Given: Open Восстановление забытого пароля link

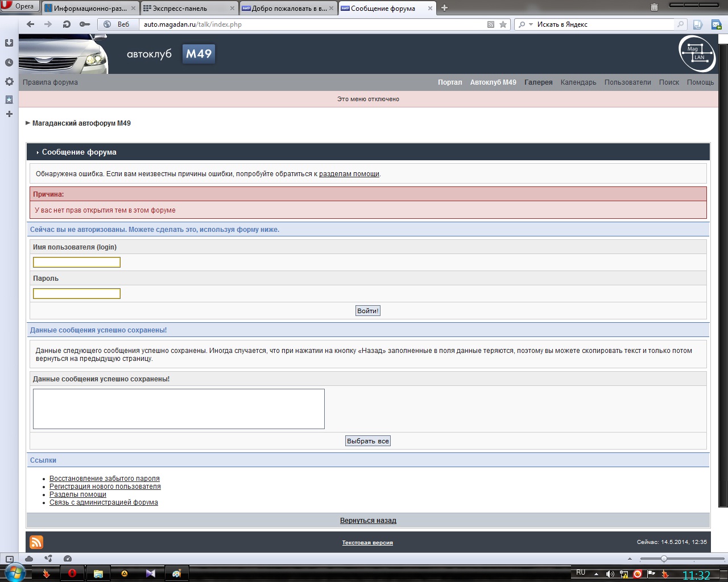Looking at the screenshot, I should [x=105, y=479].
